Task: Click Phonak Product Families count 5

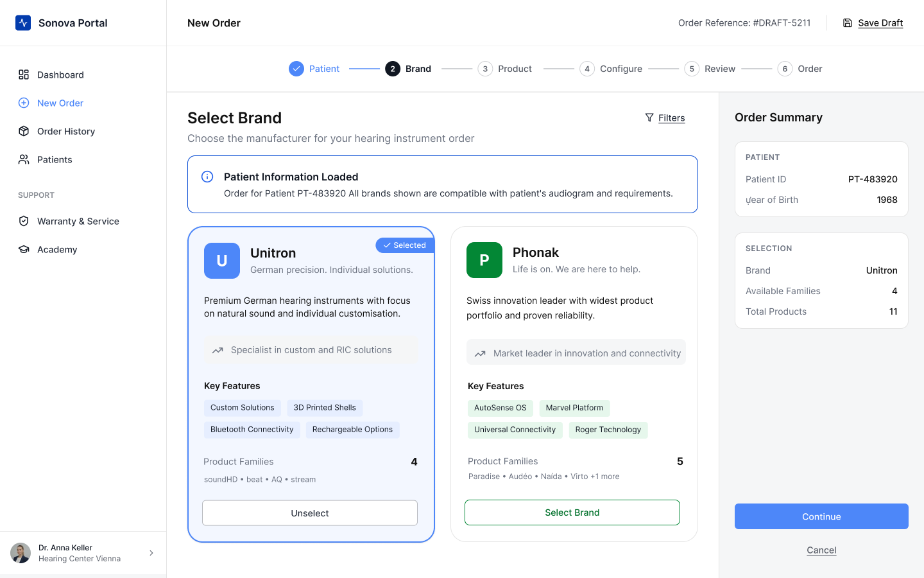Action: (x=680, y=461)
